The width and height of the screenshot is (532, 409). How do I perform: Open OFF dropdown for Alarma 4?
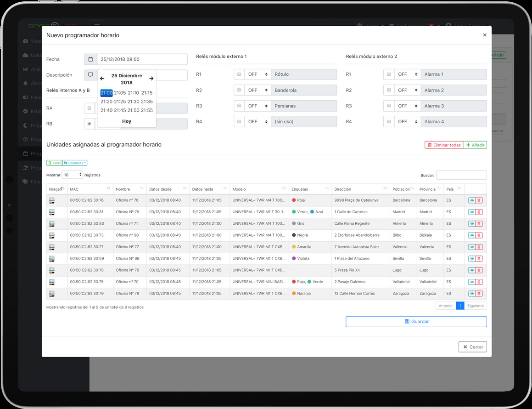[408, 122]
